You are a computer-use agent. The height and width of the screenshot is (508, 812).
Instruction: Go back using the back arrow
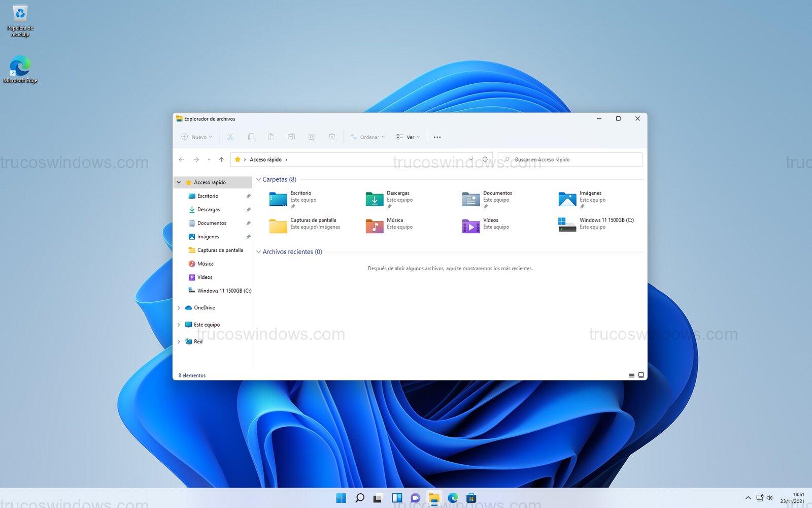pos(181,159)
